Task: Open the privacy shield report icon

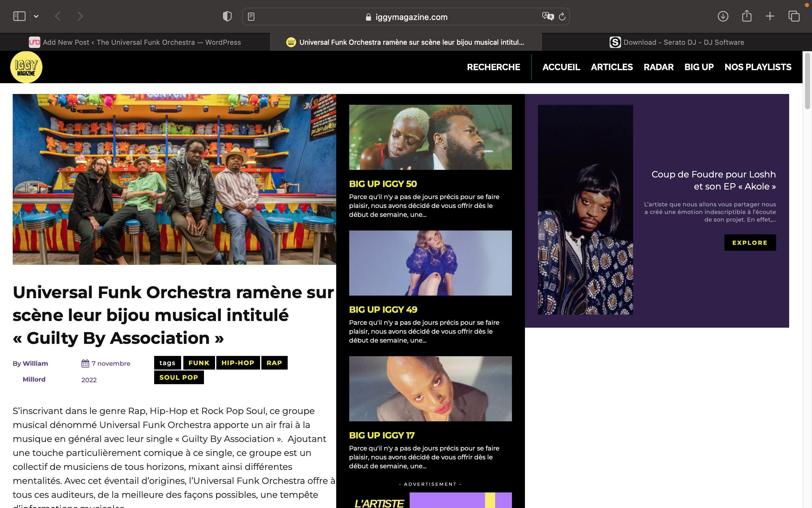Action: pos(227,16)
